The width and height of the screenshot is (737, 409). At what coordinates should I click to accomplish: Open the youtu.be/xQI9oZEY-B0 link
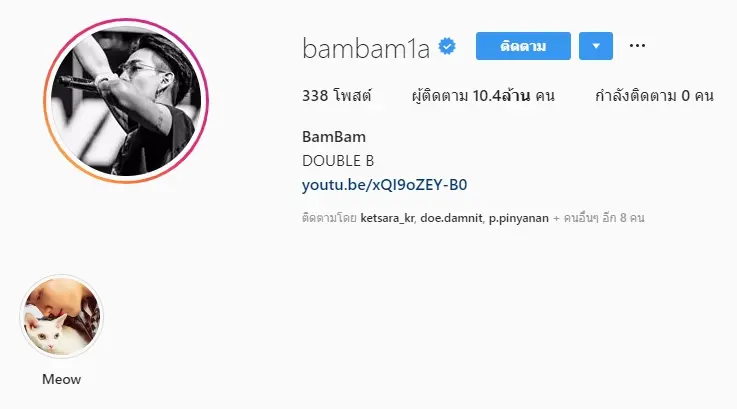click(x=384, y=185)
